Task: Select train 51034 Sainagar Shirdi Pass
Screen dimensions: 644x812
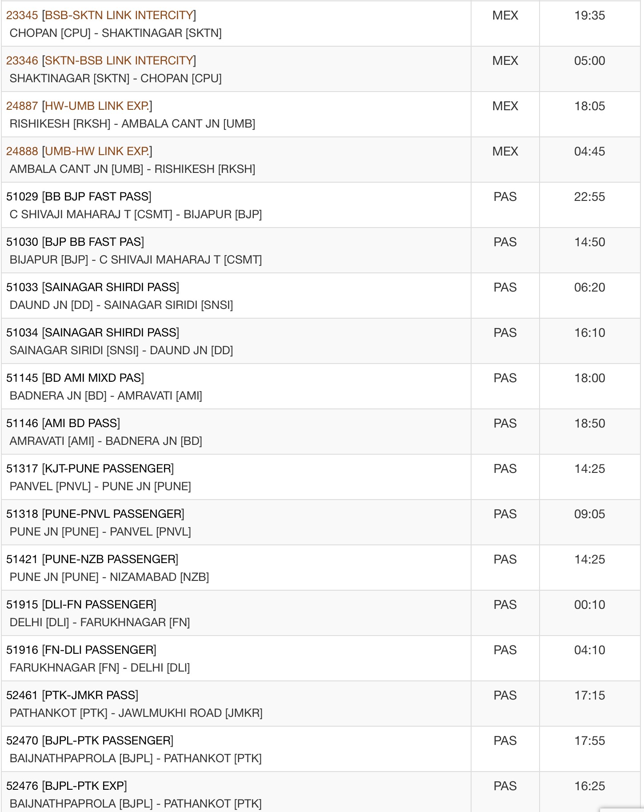Action: coord(92,333)
